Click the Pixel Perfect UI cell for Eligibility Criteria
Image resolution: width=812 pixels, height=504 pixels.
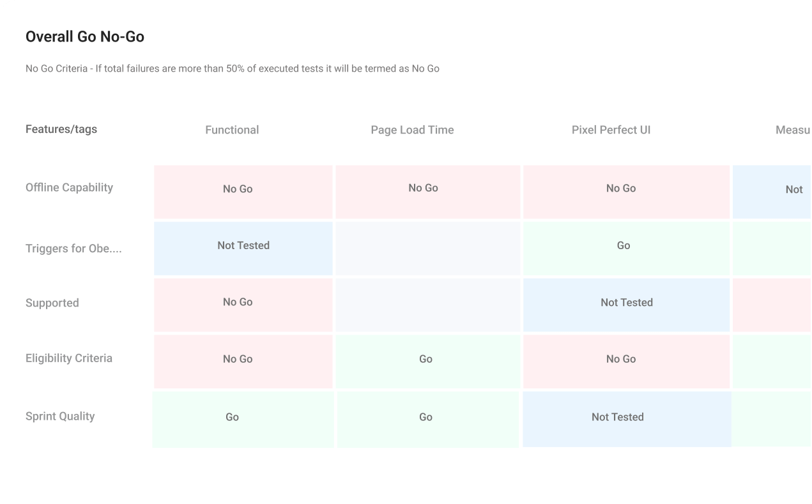coord(626,362)
